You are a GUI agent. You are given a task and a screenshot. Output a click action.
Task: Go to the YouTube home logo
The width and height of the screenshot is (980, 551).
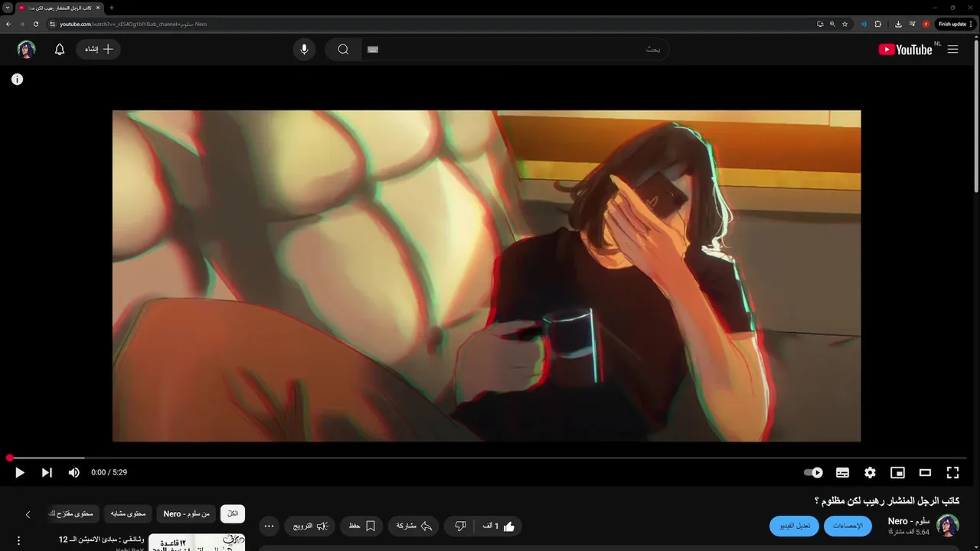(905, 49)
